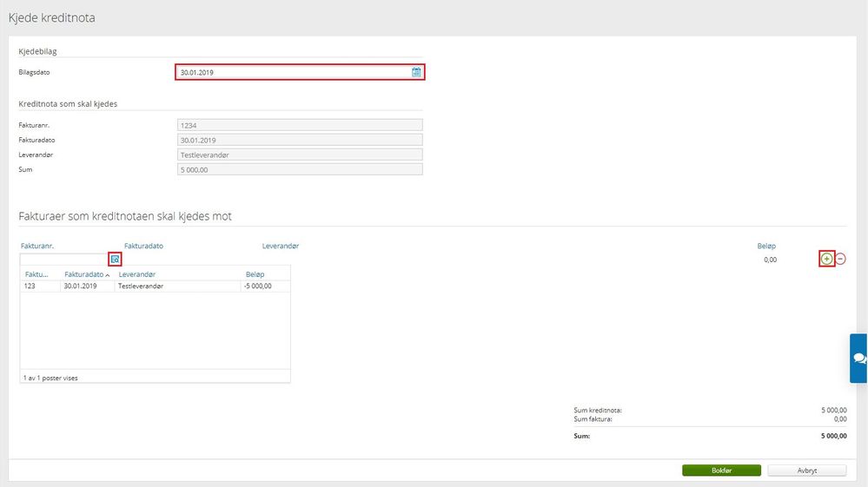Viewport: 868px width, 487px height.
Task: Remove the invoice line
Action: pyautogui.click(x=840, y=259)
